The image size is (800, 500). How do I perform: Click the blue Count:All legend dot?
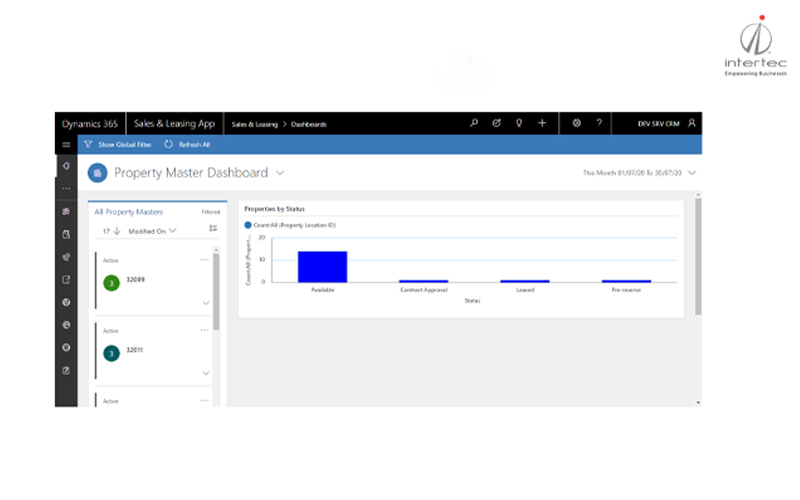click(x=248, y=225)
